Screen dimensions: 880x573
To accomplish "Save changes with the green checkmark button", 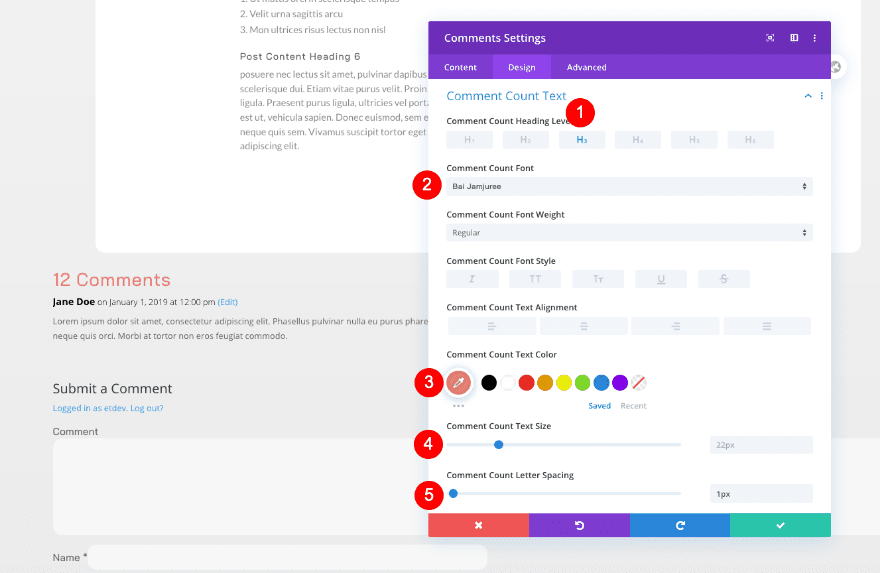I will [x=780, y=525].
